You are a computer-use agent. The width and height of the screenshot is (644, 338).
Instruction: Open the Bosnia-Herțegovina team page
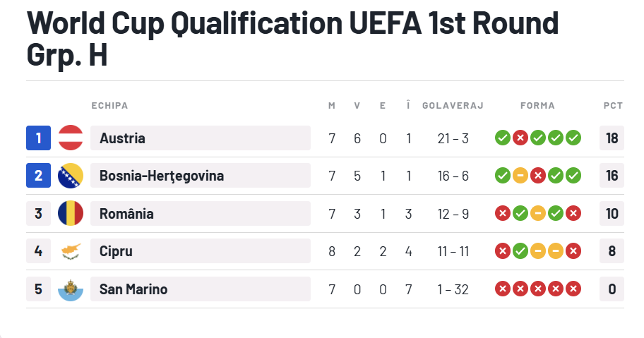(x=162, y=176)
